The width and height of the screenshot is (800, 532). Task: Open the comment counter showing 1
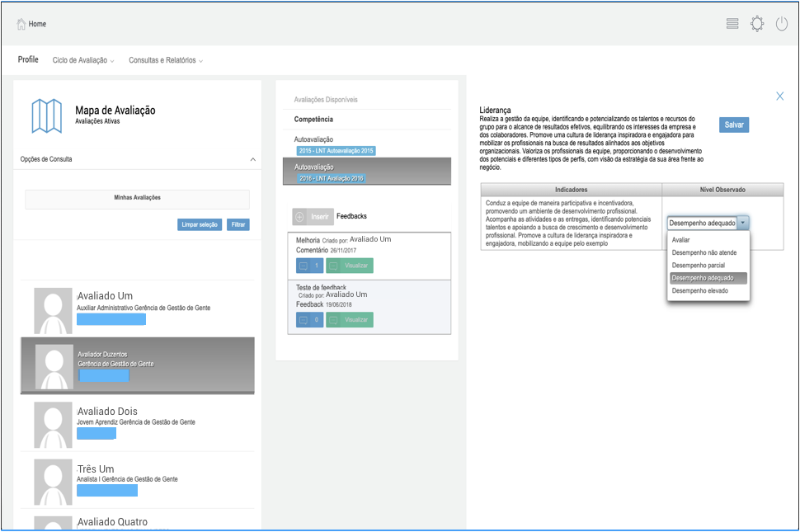(310, 266)
